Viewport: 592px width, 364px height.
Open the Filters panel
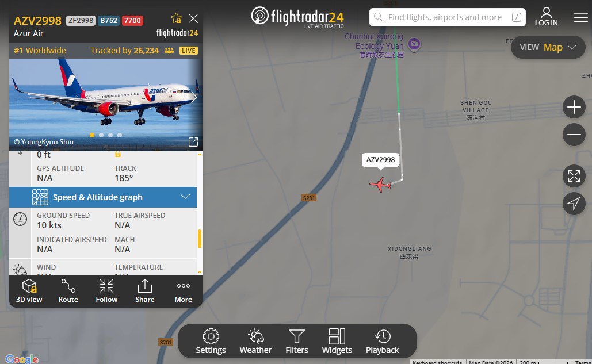coord(297,342)
